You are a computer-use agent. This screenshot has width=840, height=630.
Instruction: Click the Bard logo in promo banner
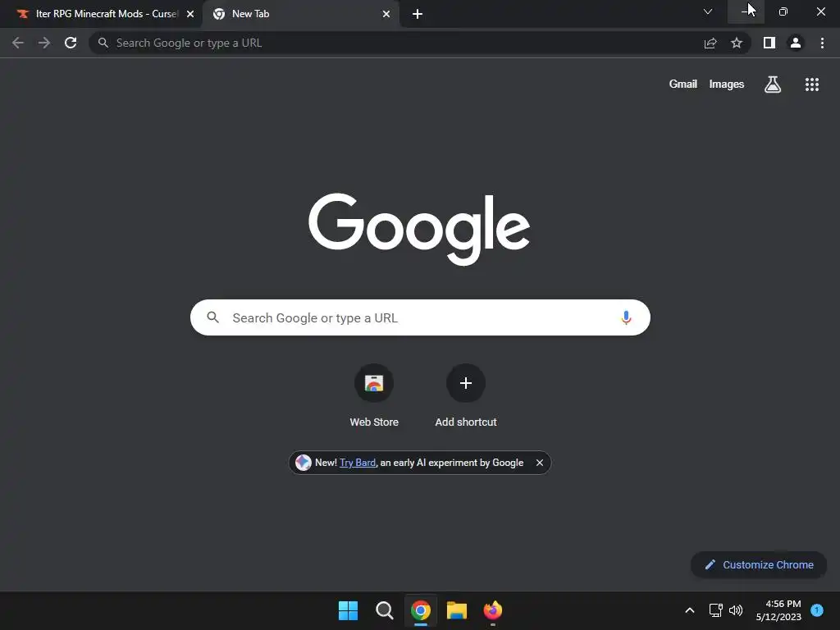click(304, 463)
